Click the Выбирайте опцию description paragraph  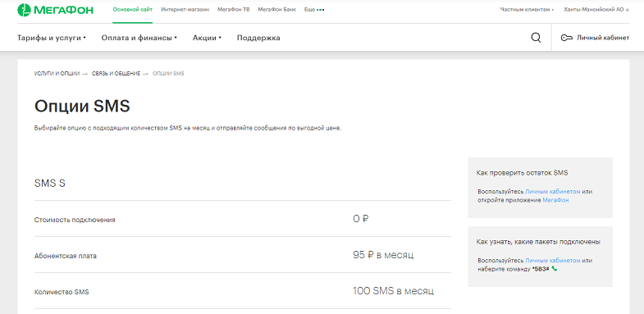click(188, 128)
